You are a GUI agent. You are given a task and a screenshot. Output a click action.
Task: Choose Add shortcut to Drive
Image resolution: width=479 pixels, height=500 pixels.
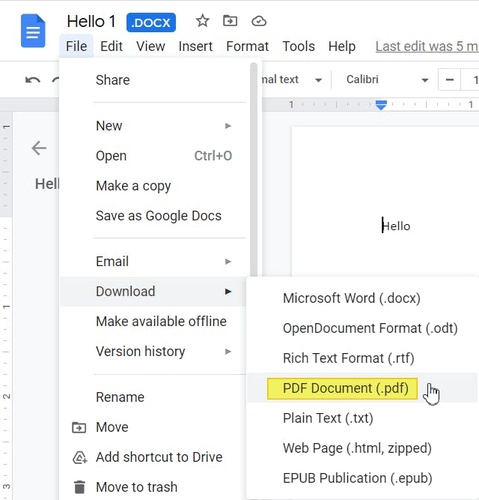point(153,457)
